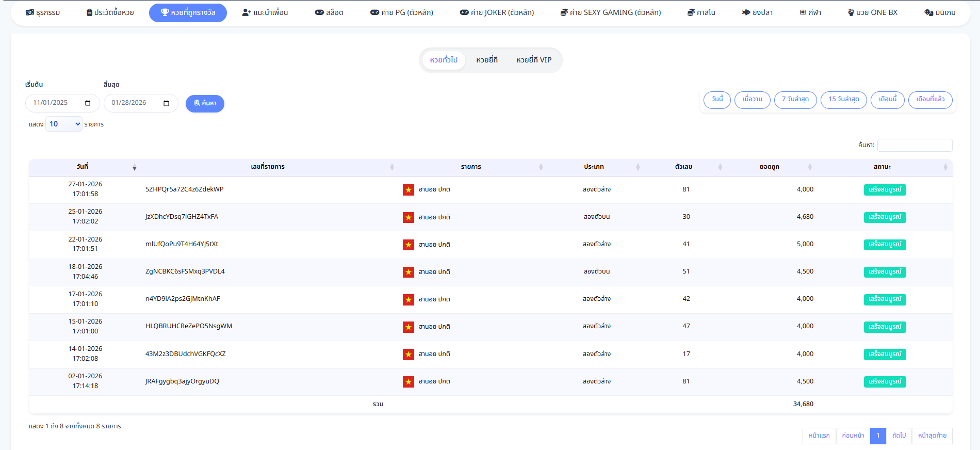The width and height of the screenshot is (980, 450).
Task: Filter by 7 วันล่าสุด last 7 days
Action: [x=795, y=100]
